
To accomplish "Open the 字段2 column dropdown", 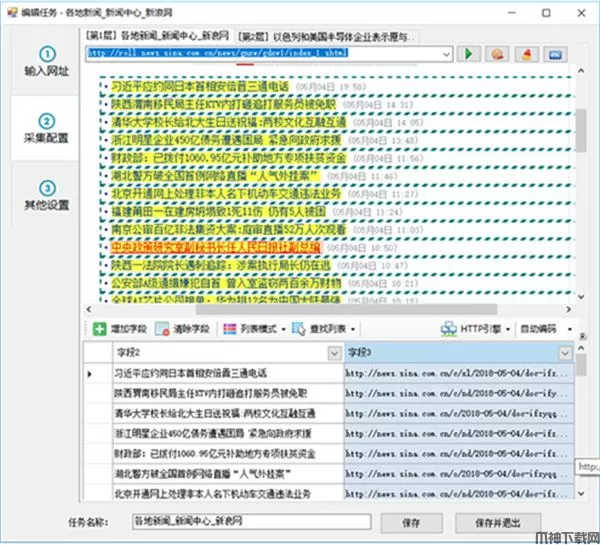I will tap(334, 353).
